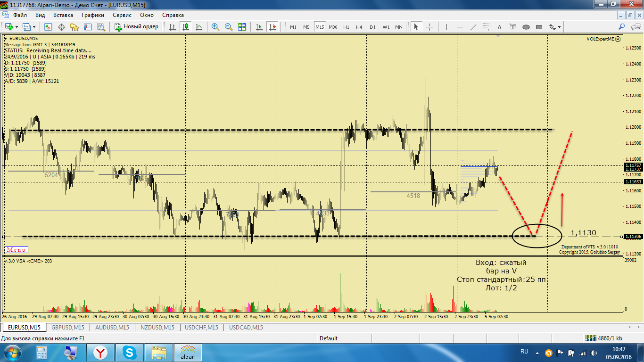Viewport: 644px width, 362px height.
Task: Switch chart to bar chart mode
Action: coord(173,27)
